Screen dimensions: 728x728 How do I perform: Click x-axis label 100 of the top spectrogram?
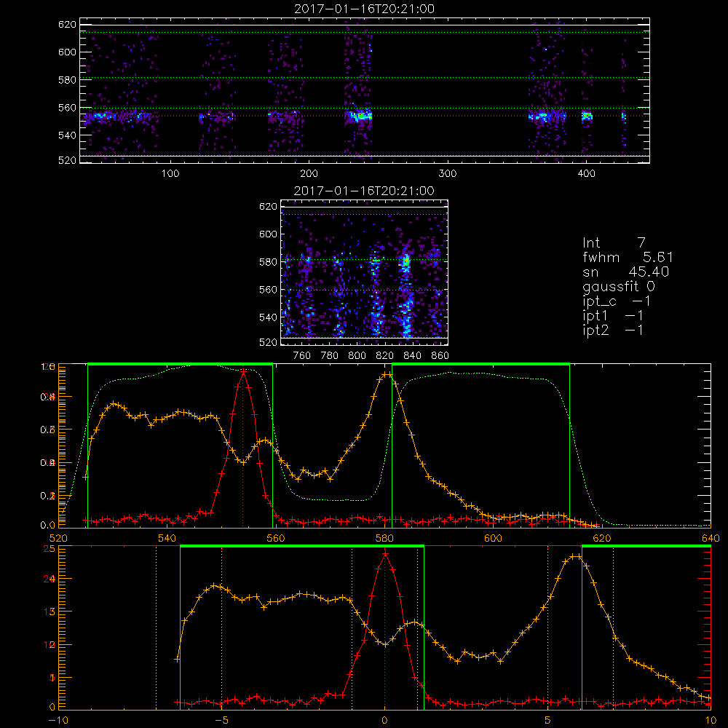(x=170, y=174)
